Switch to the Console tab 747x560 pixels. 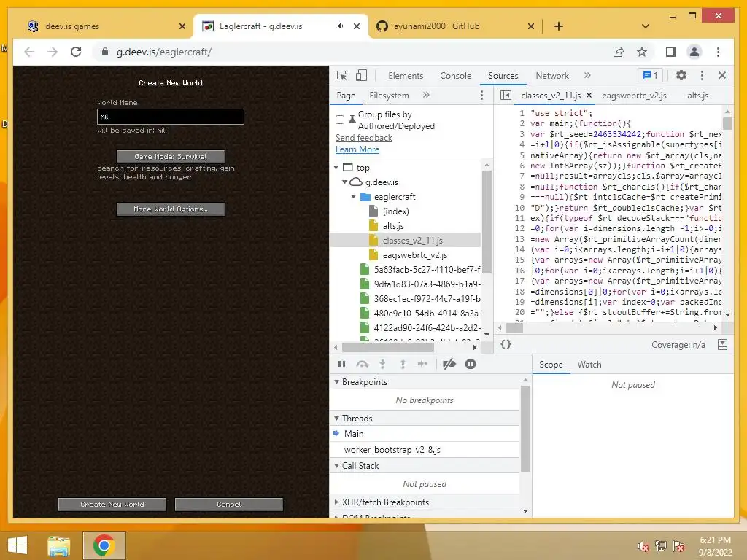(455, 75)
